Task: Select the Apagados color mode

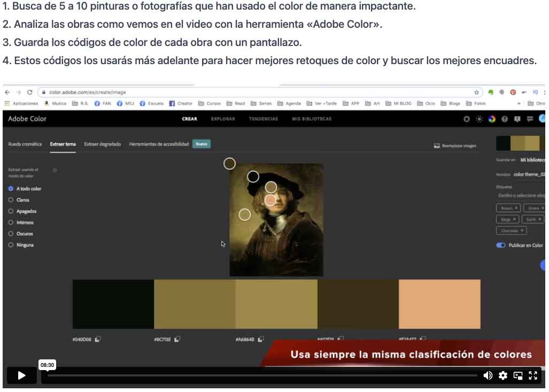Action: (x=22, y=211)
